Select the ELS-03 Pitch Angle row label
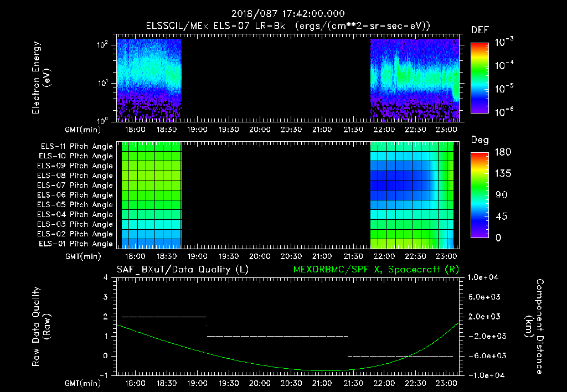 click(x=75, y=224)
